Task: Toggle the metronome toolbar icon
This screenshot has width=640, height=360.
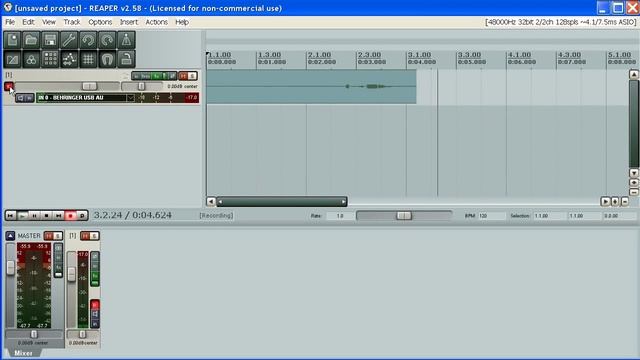Action: coord(126,40)
